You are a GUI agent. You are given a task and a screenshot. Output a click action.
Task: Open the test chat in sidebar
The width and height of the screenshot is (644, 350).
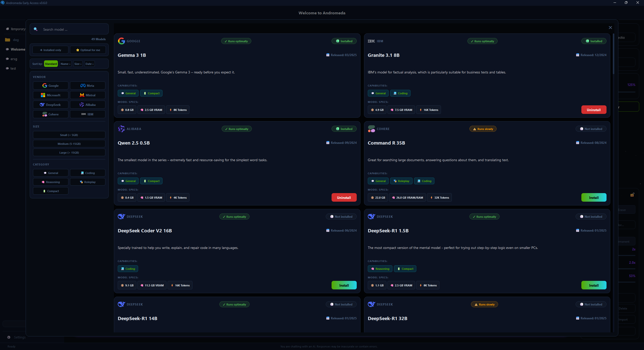tap(13, 68)
